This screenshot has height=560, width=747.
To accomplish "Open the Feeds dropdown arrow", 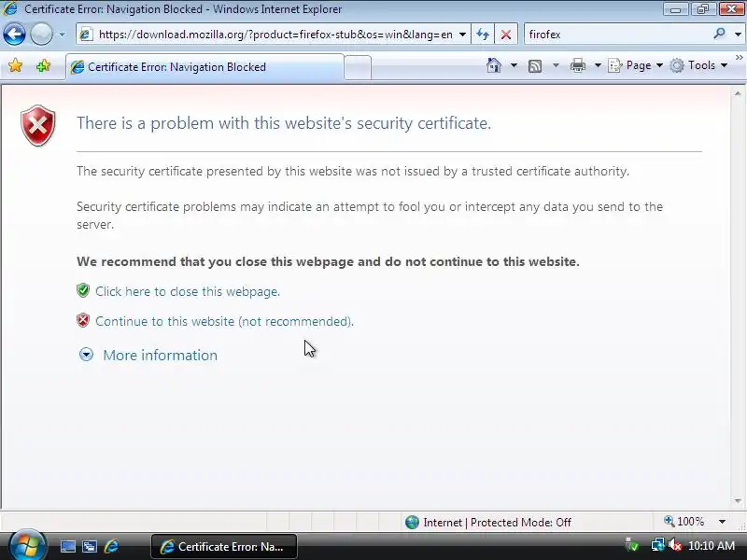I will coord(556,65).
